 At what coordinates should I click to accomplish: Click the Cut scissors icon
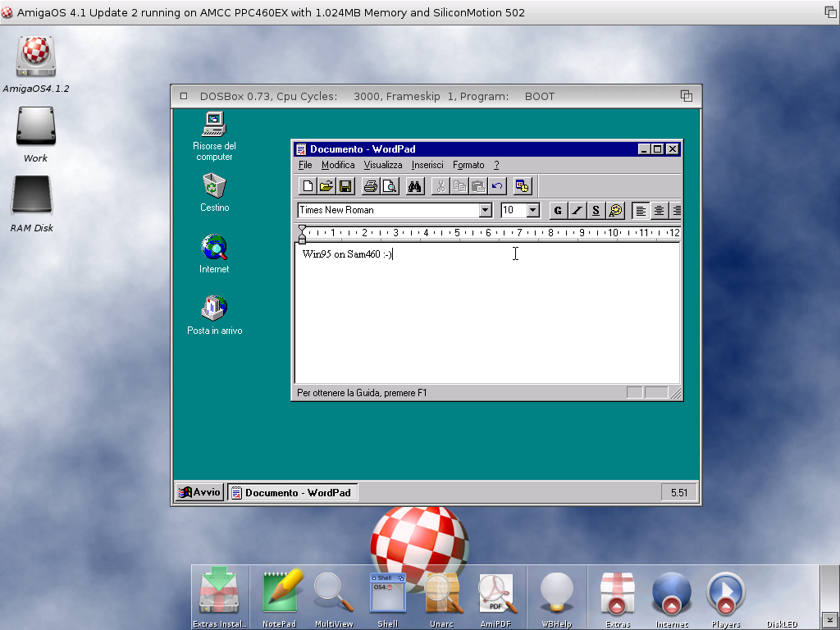(441, 186)
